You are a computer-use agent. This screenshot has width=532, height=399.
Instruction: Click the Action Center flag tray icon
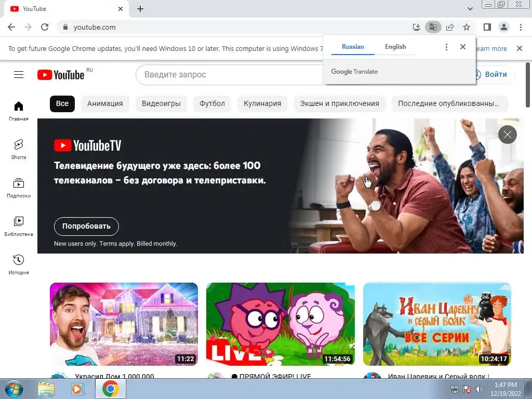[x=467, y=389]
